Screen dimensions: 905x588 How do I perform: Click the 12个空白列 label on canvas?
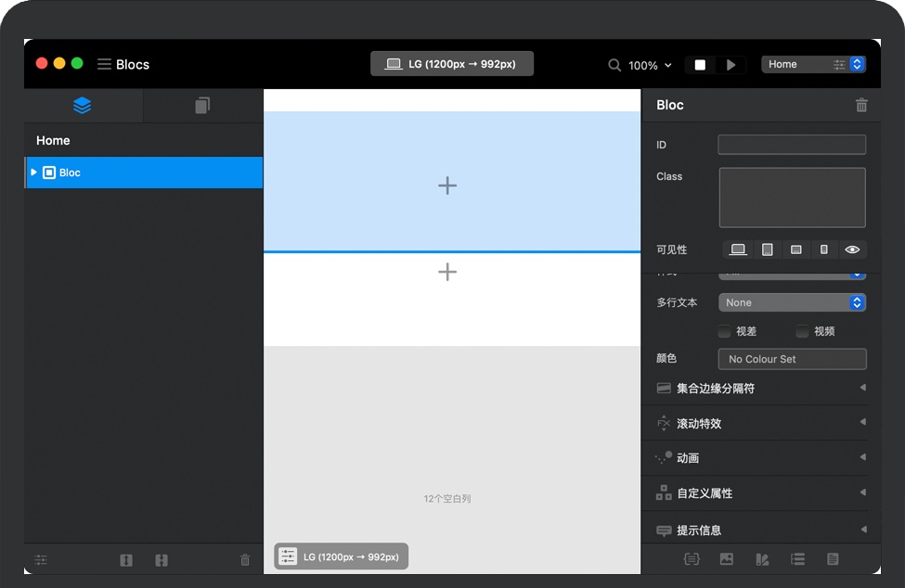(x=447, y=499)
